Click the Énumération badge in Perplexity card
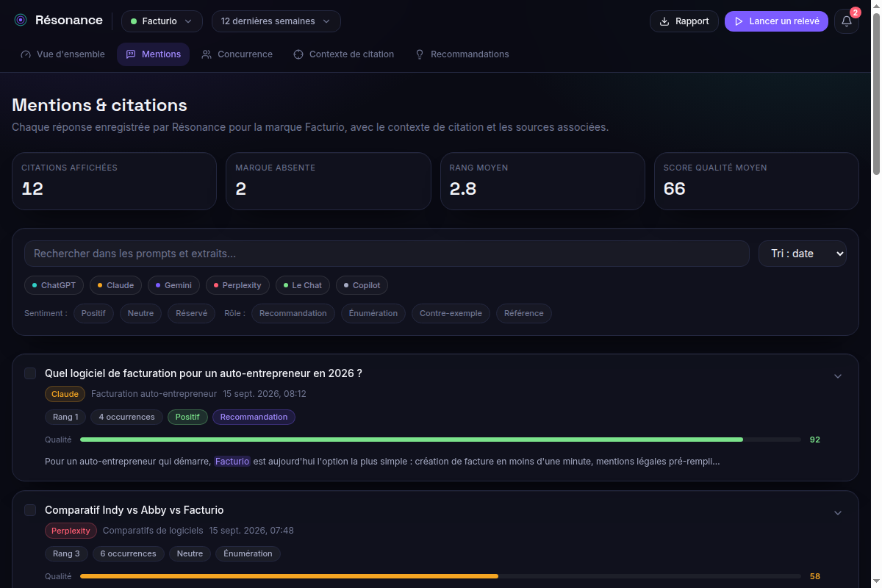This screenshot has height=588, width=882. (x=248, y=554)
